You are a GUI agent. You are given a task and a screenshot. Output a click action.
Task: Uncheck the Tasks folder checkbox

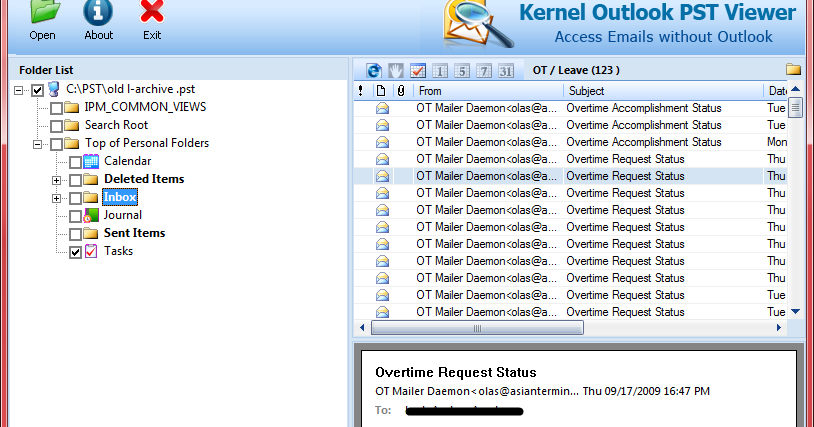click(75, 252)
